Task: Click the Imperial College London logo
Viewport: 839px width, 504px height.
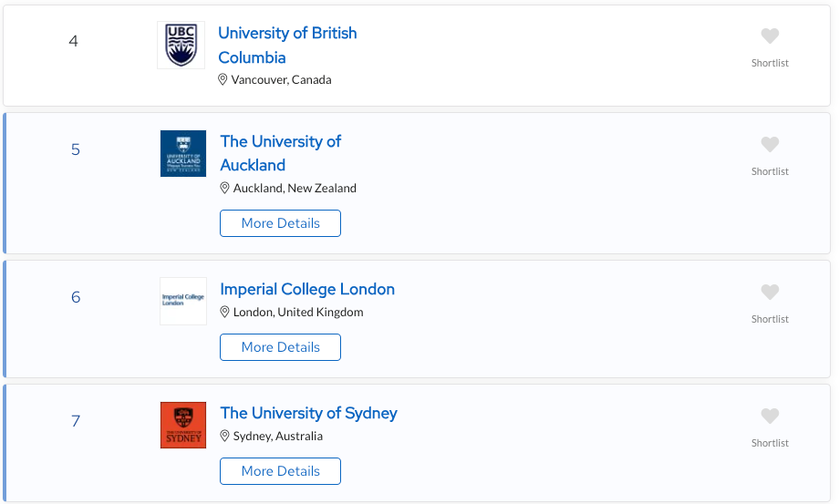Action: point(183,301)
